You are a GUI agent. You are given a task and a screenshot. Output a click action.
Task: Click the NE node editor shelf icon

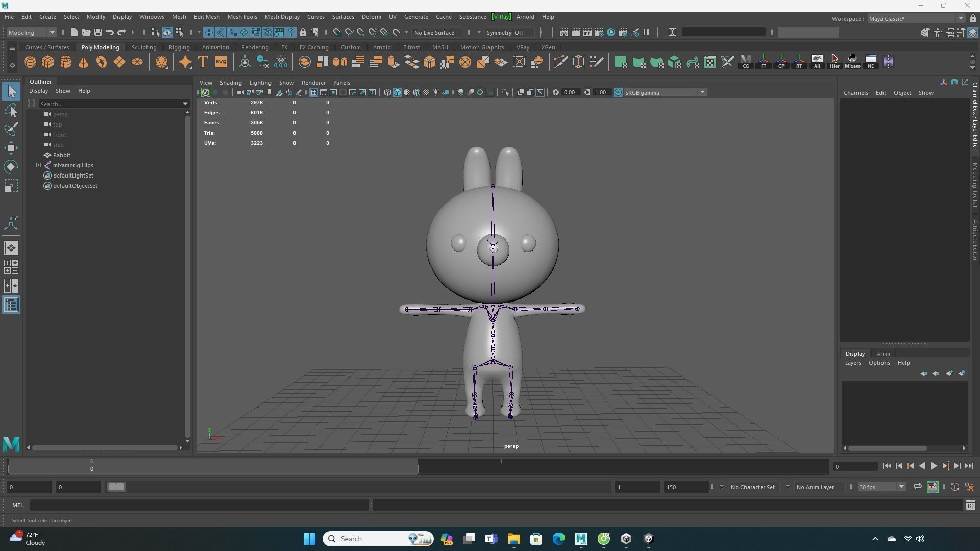tap(870, 62)
